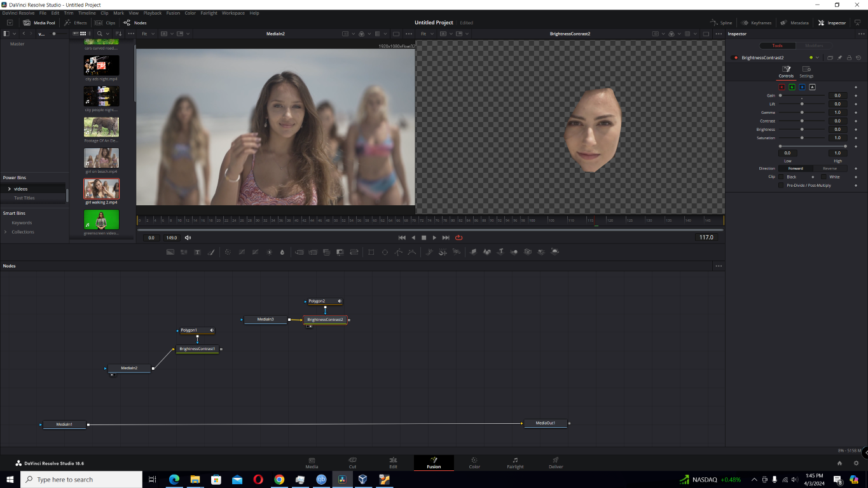This screenshot has height=488, width=868.
Task: Enable the Clip White checkbox
Action: [x=823, y=177]
